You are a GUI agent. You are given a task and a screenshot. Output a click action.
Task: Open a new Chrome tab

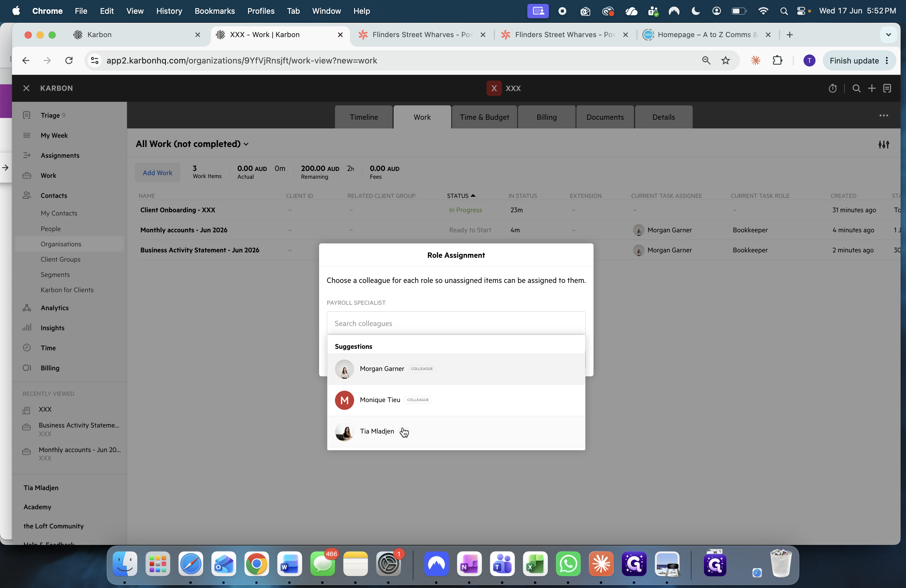tap(789, 35)
